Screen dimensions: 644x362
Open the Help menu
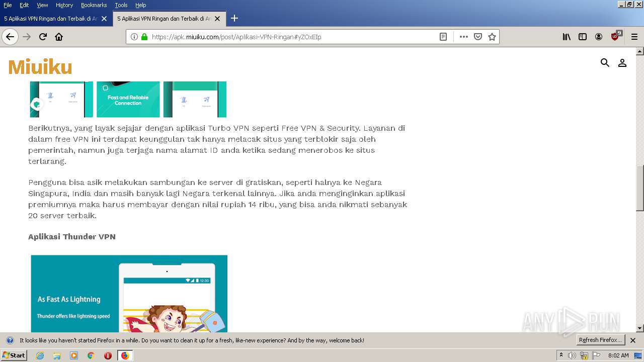pos(141,5)
